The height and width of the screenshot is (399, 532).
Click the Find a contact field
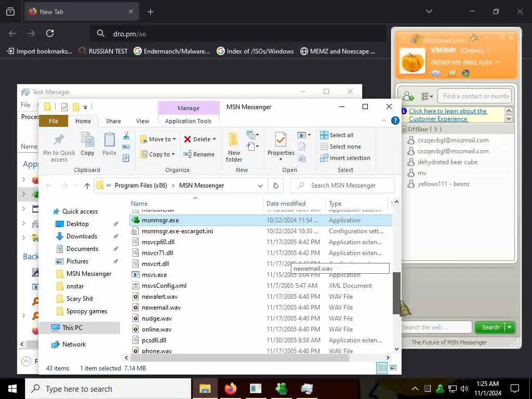pyautogui.click(x=474, y=96)
